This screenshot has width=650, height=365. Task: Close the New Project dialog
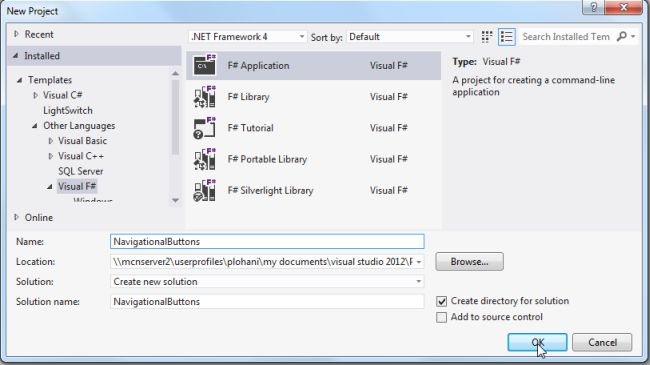(623, 7)
